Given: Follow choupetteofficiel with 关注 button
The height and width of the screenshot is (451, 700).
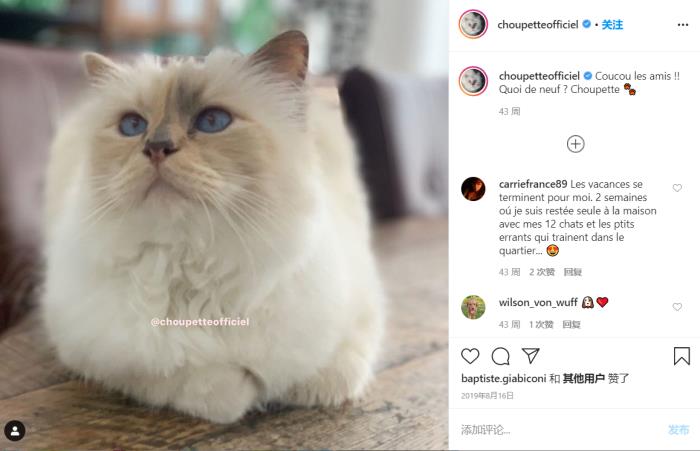Looking at the screenshot, I should [x=612, y=25].
